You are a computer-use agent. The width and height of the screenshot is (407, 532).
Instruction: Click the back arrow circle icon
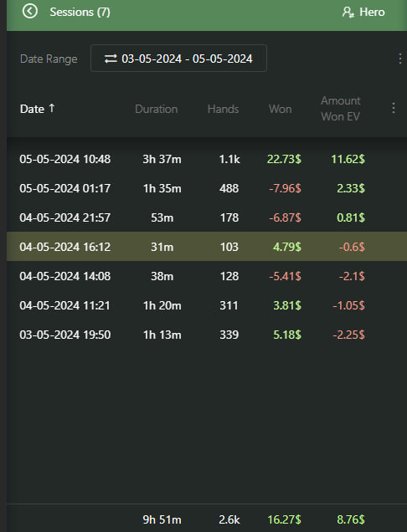[x=30, y=11]
